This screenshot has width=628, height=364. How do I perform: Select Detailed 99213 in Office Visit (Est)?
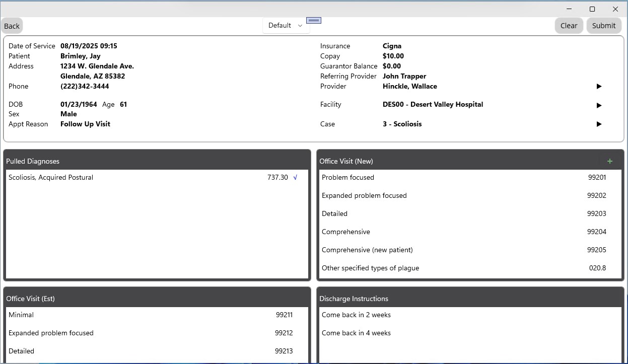(157, 351)
